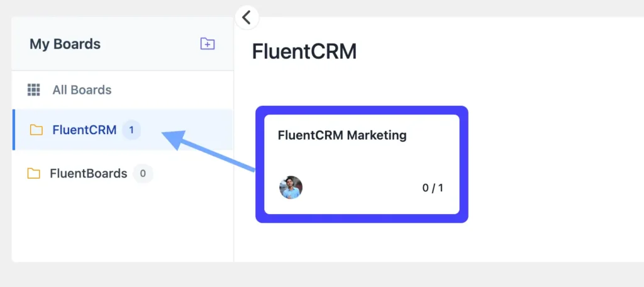Viewport: 644px width, 287px height.
Task: Click the My Boards sidebar heading
Action: [65, 44]
